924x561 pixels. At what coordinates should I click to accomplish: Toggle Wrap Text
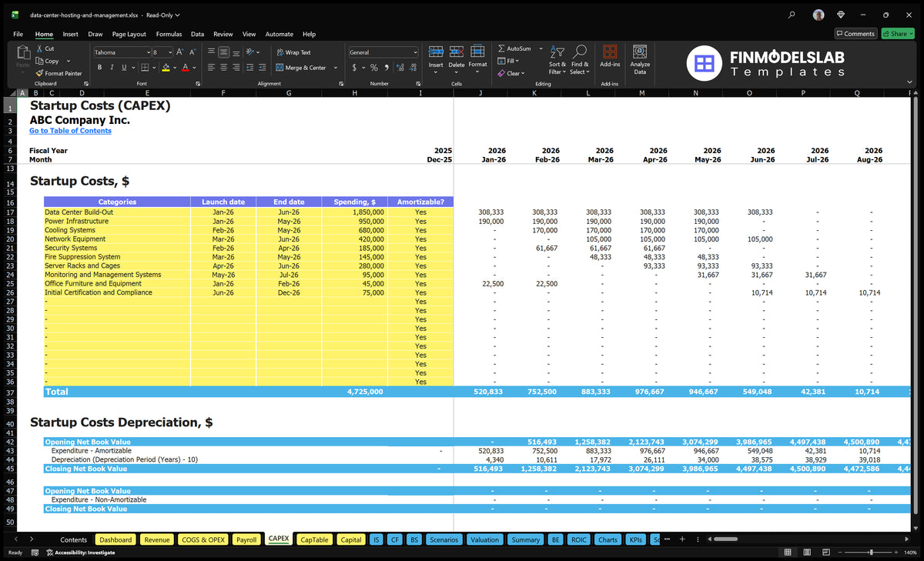pyautogui.click(x=293, y=52)
